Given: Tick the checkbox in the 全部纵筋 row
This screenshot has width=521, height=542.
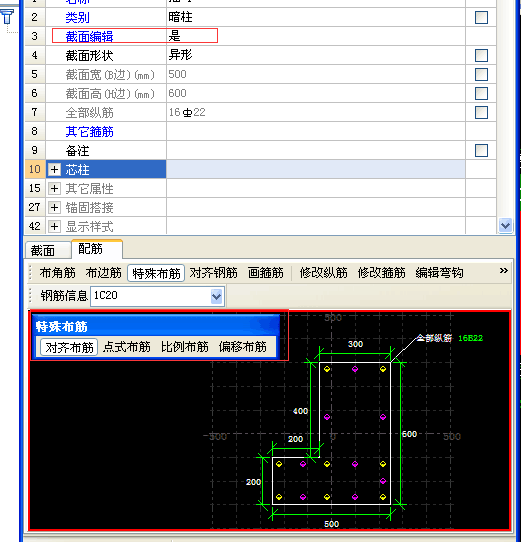Looking at the screenshot, I should [481, 113].
